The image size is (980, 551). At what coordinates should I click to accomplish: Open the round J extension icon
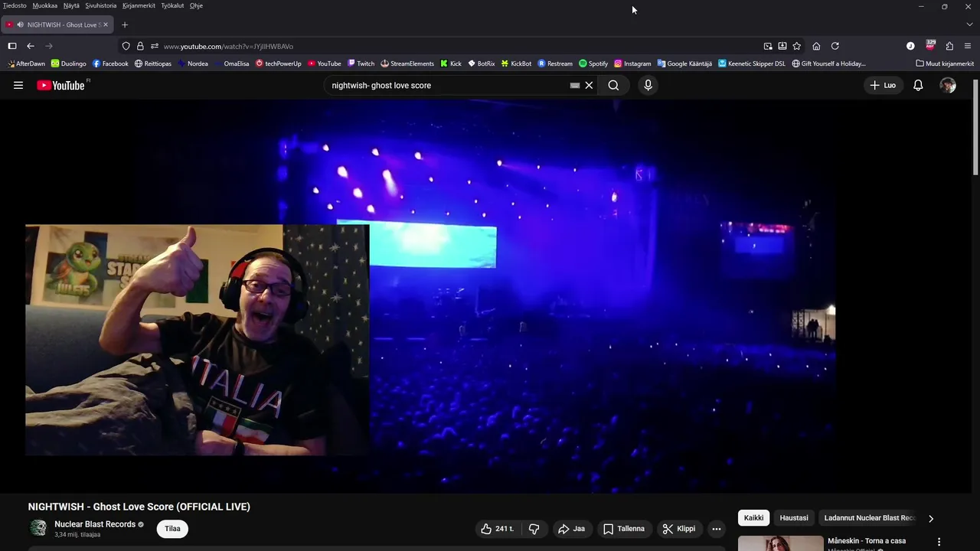[x=910, y=46]
